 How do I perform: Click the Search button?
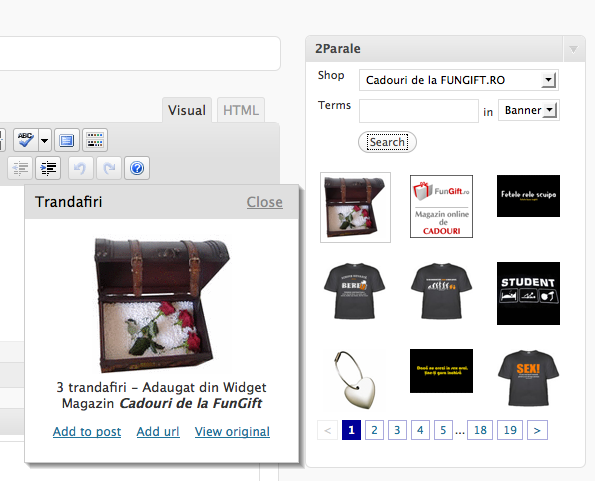[387, 142]
